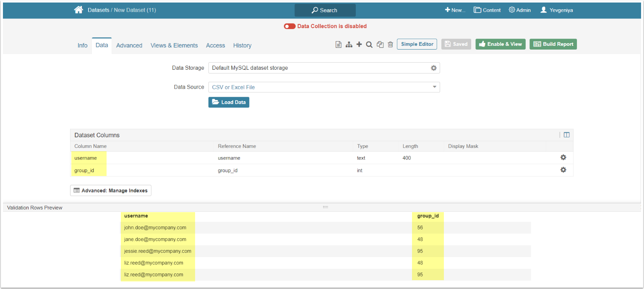Delete the dataset using the trash icon
The height and width of the screenshot is (289, 644).
click(390, 45)
